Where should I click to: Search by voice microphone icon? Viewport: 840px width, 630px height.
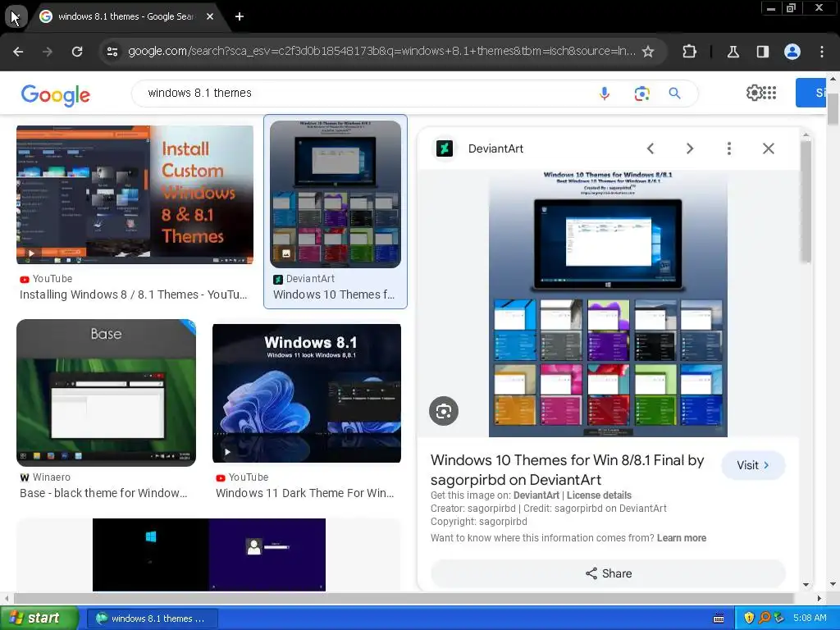(605, 94)
